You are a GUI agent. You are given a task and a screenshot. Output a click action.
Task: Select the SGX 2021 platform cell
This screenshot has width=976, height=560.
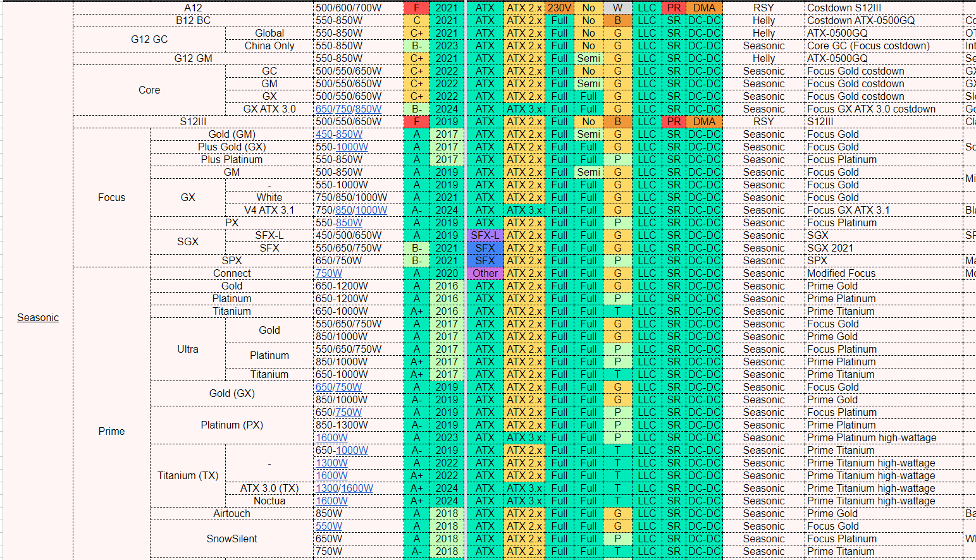[x=884, y=248]
